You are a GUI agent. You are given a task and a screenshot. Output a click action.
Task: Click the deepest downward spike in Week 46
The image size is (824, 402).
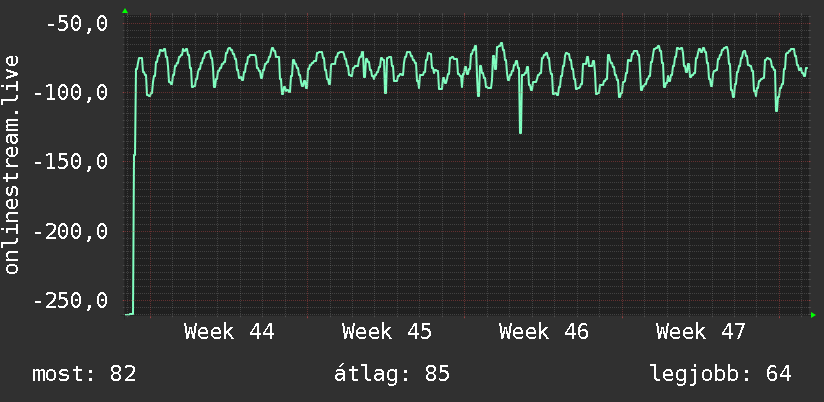coord(520,132)
